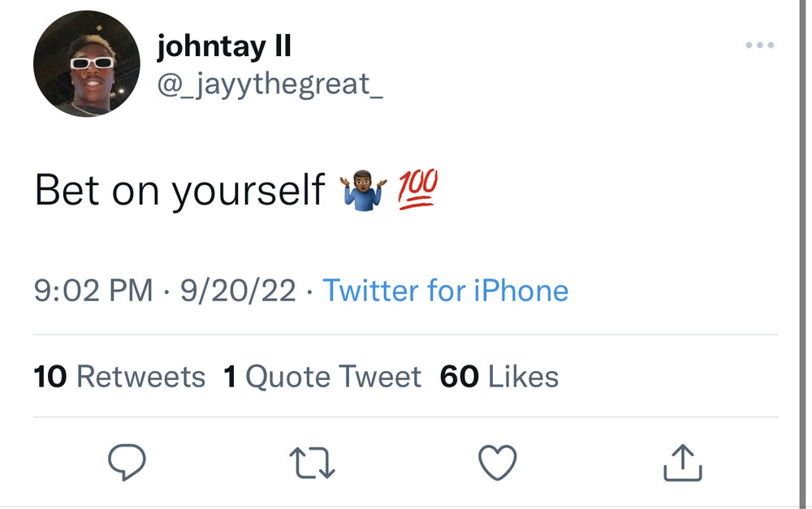Tap the share upload icon
The image size is (812, 509).
point(683,463)
